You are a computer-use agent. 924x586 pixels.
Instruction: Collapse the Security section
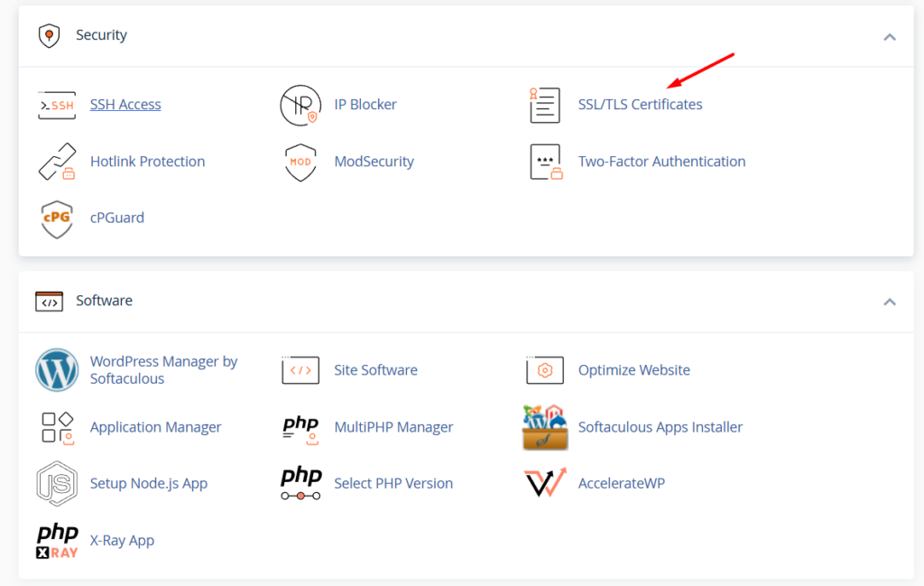(889, 36)
